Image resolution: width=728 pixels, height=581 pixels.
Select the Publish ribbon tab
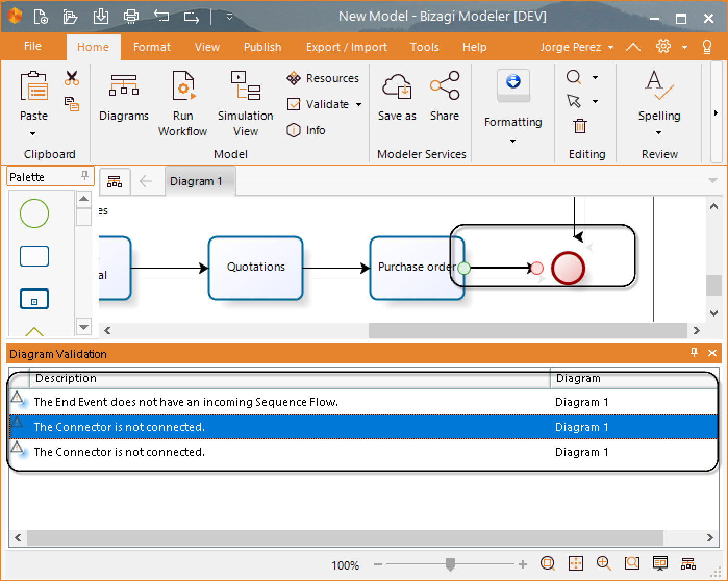pos(262,47)
